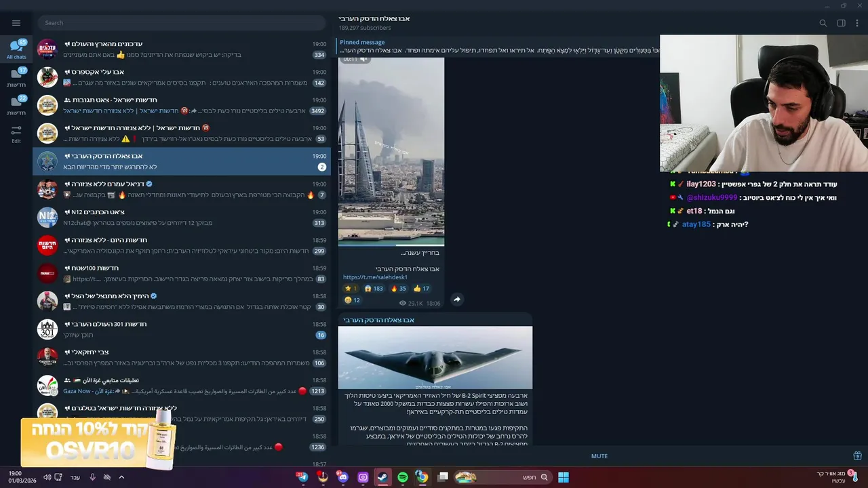The image size is (868, 488).
Task: Click the @shizuku9999 mention in stream chat
Action: (711, 198)
